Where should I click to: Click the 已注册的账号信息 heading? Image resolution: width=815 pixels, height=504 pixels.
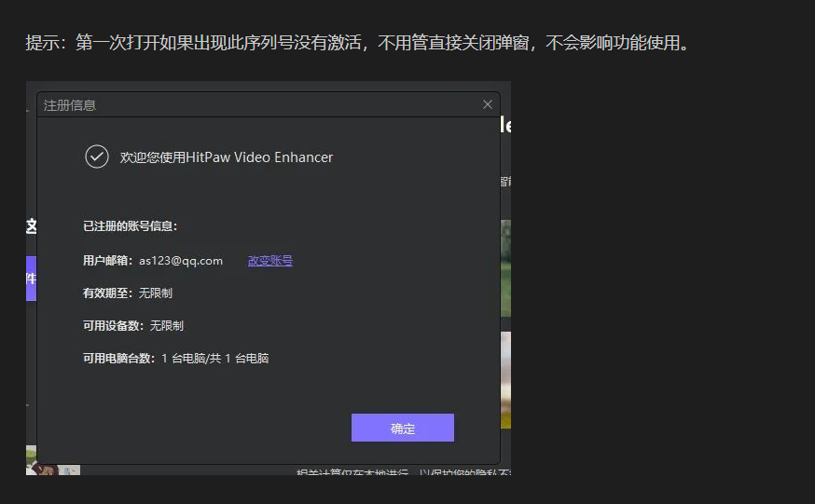(x=131, y=225)
